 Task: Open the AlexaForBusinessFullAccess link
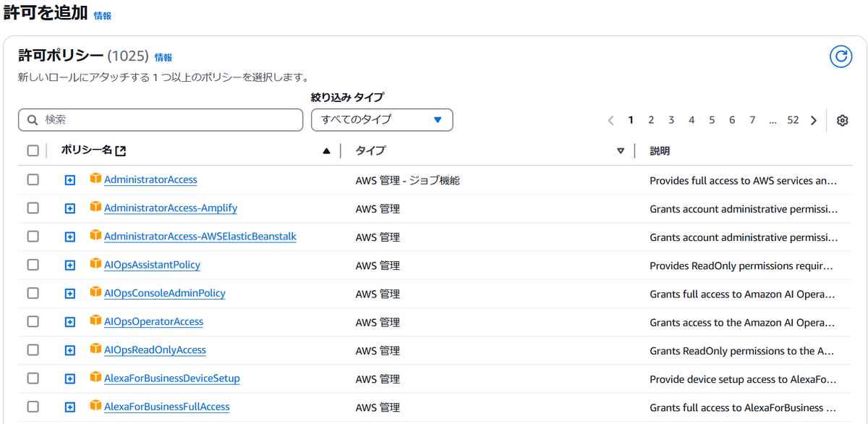coord(167,407)
